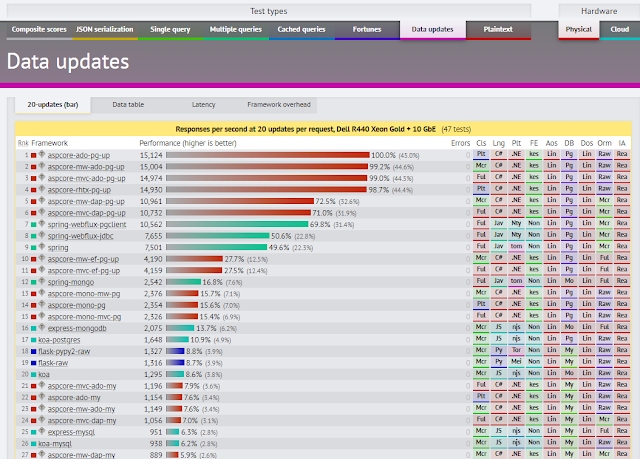Viewport: 640px width, 459px height.
Task: Open the spring-webflux-jdbc framework link
Action: coord(80,236)
